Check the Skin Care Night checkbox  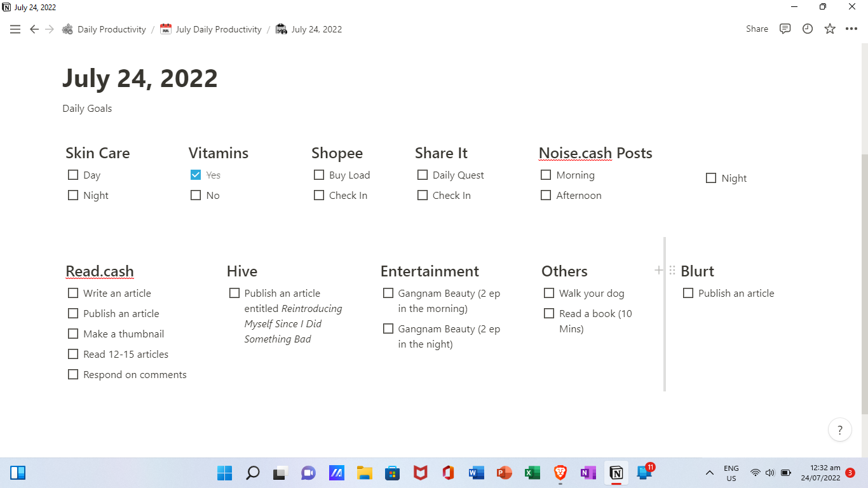click(x=73, y=195)
